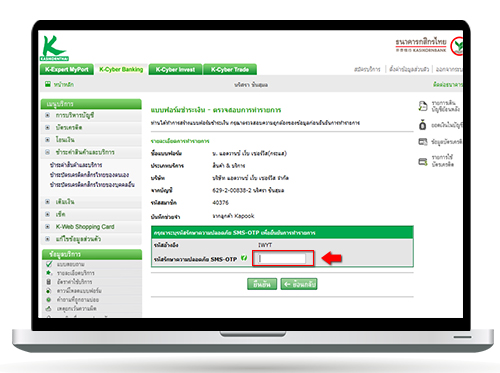Click the money bag balance icon
The image size is (500, 373).
(x=423, y=125)
